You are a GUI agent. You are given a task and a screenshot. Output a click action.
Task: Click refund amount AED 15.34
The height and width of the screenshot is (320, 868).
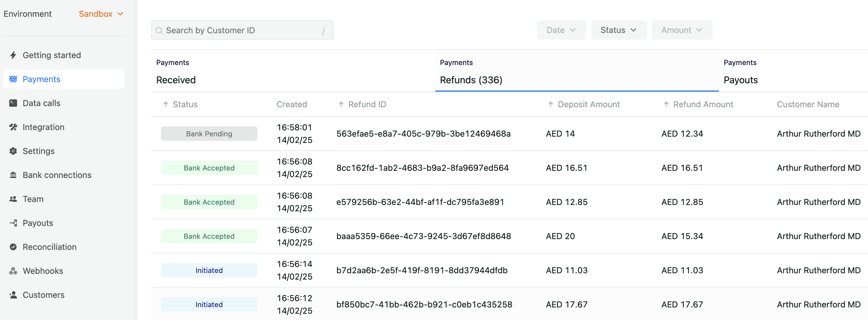coord(682,236)
